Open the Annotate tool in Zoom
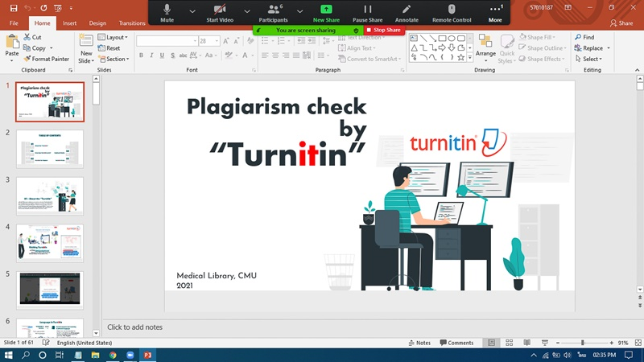Image resolution: width=644 pixels, height=362 pixels. click(407, 11)
